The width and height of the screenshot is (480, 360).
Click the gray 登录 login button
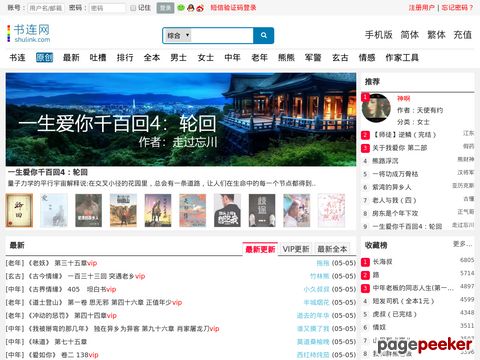[165, 8]
